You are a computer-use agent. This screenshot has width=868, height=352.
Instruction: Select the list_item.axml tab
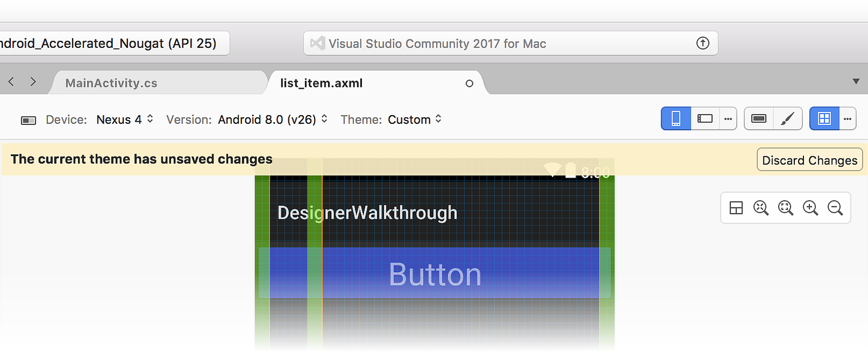coord(321,83)
